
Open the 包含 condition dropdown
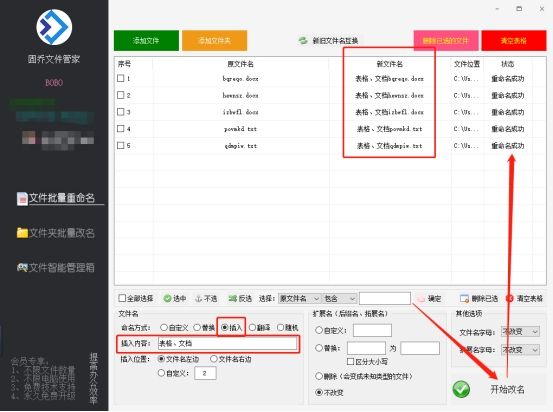(340, 299)
